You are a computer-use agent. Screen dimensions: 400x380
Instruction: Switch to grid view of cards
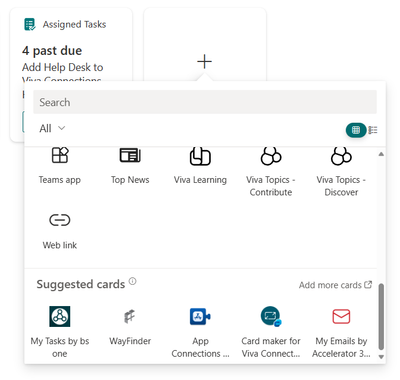[356, 130]
